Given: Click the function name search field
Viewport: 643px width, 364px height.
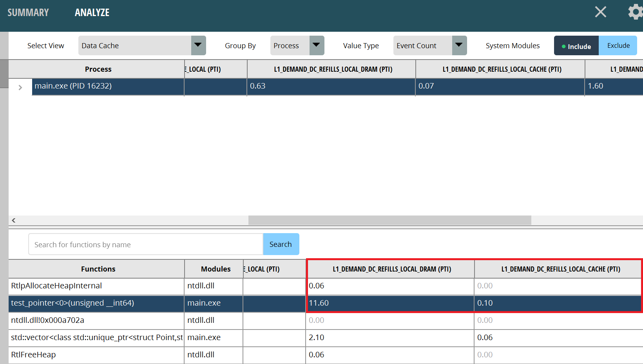Looking at the screenshot, I should pyautogui.click(x=145, y=244).
